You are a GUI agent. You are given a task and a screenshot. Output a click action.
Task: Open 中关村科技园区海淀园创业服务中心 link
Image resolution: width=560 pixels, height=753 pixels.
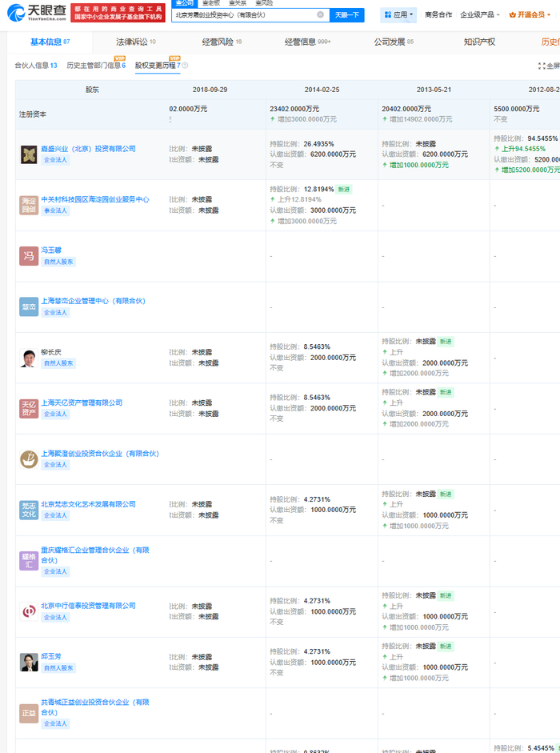coord(95,199)
